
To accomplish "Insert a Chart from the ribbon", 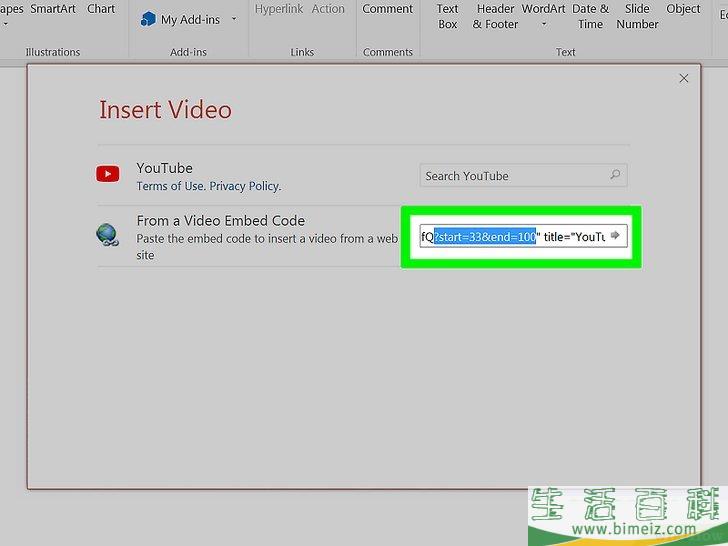I will (101, 9).
